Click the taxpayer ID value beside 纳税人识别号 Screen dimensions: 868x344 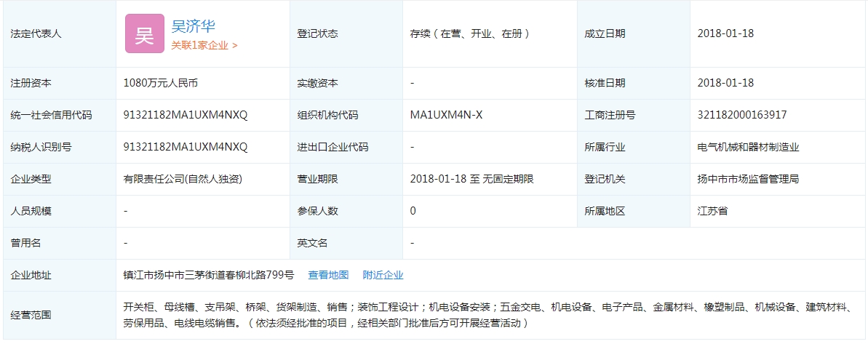pyautogui.click(x=186, y=147)
